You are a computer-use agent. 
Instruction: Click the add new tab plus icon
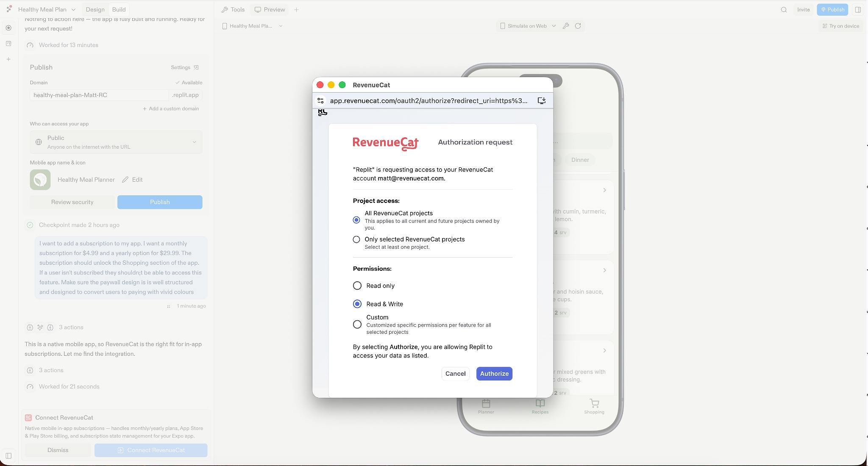pos(296,10)
